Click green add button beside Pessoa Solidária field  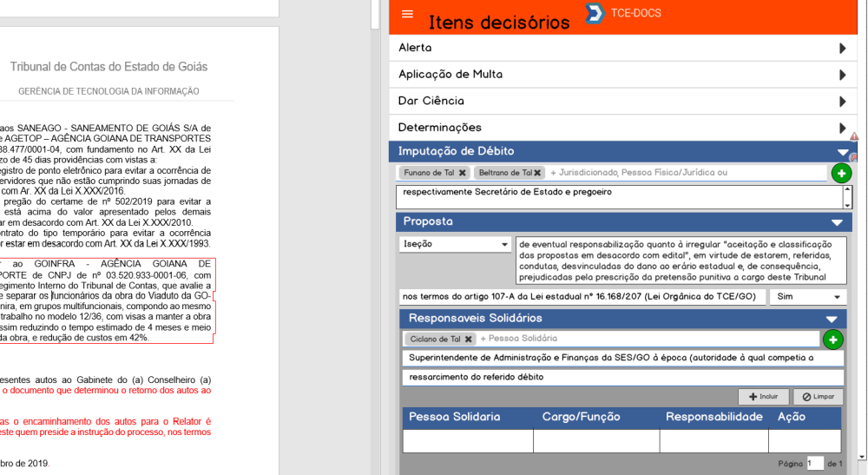832,340
